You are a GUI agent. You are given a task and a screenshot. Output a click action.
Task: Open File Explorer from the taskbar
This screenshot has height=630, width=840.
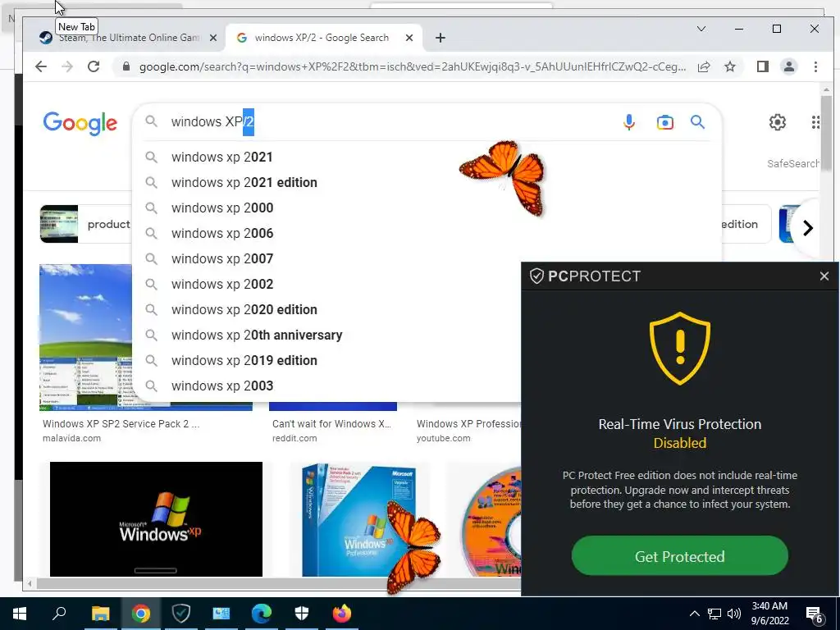click(100, 614)
